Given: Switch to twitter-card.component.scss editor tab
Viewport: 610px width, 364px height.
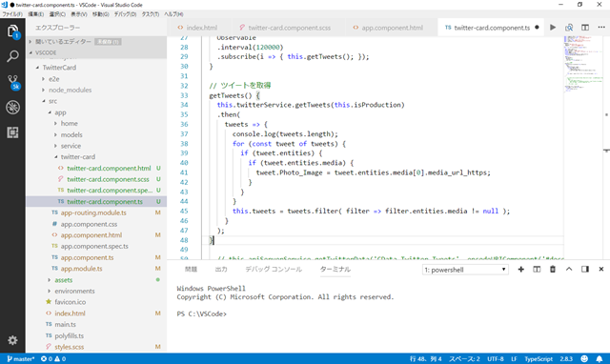Looking at the screenshot, I should click(288, 28).
